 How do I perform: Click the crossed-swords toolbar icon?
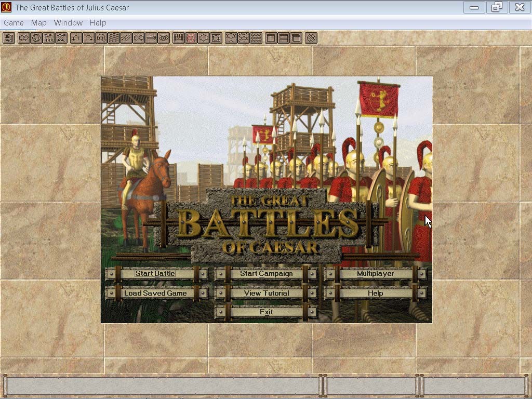(61, 37)
